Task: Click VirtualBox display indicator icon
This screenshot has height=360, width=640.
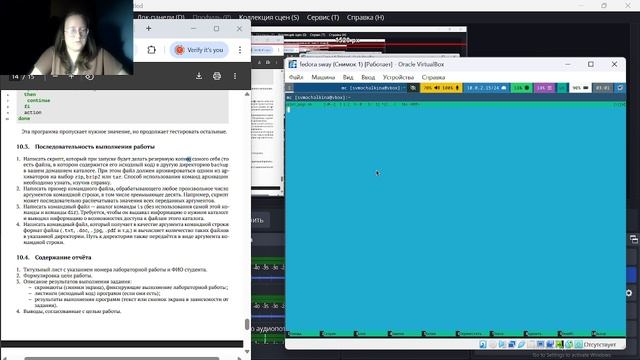Action: (541, 344)
